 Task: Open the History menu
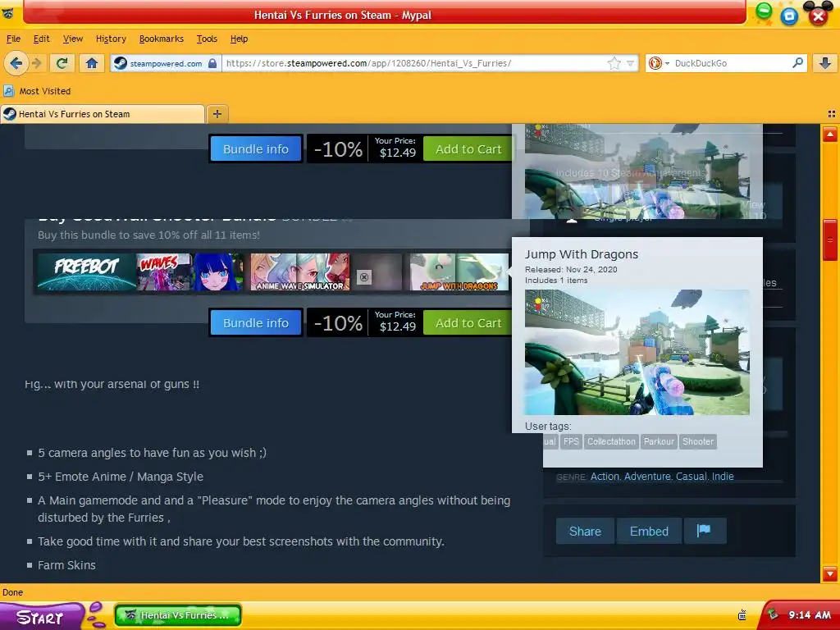[111, 39]
